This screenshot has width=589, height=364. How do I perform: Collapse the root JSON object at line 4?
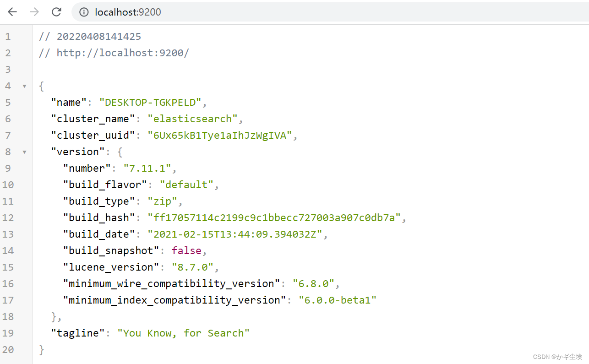coord(24,86)
